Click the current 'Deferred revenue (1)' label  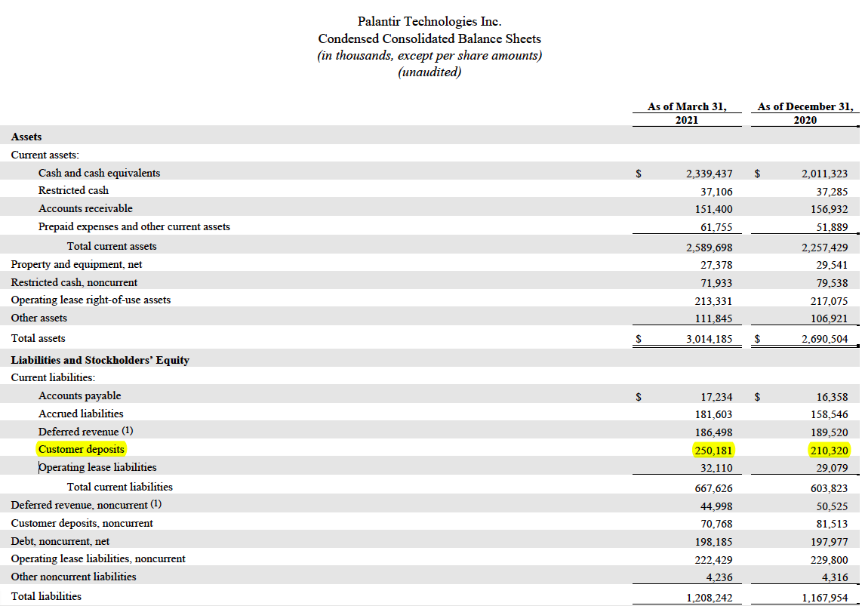click(86, 431)
